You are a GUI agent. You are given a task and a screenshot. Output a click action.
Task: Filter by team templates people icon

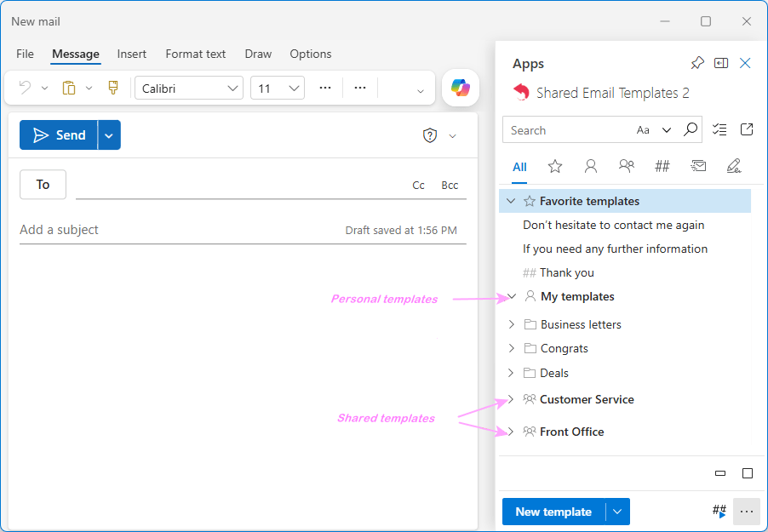(x=627, y=166)
